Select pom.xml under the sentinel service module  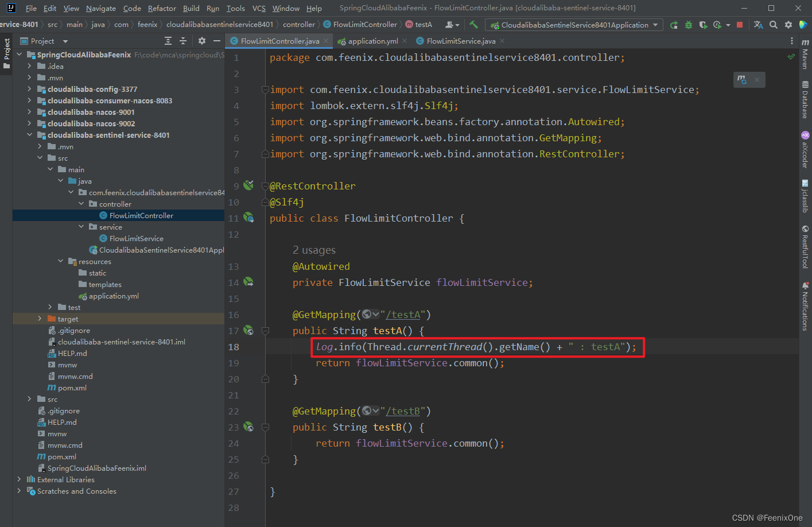coord(72,387)
